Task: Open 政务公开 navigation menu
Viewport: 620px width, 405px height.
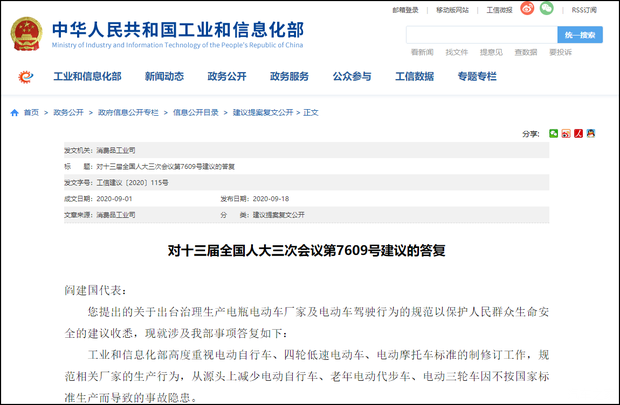Action: point(227,76)
